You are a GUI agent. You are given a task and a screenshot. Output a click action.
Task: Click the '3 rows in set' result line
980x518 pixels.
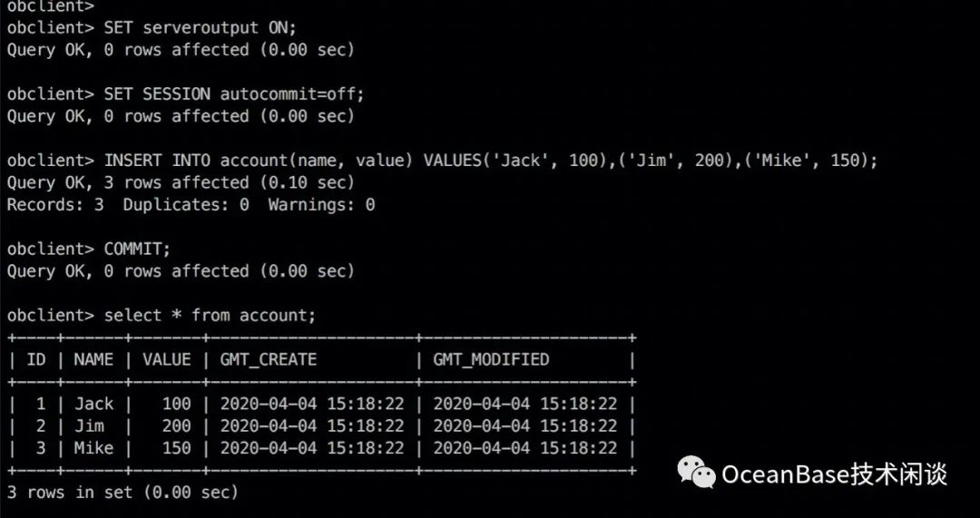tap(122, 492)
